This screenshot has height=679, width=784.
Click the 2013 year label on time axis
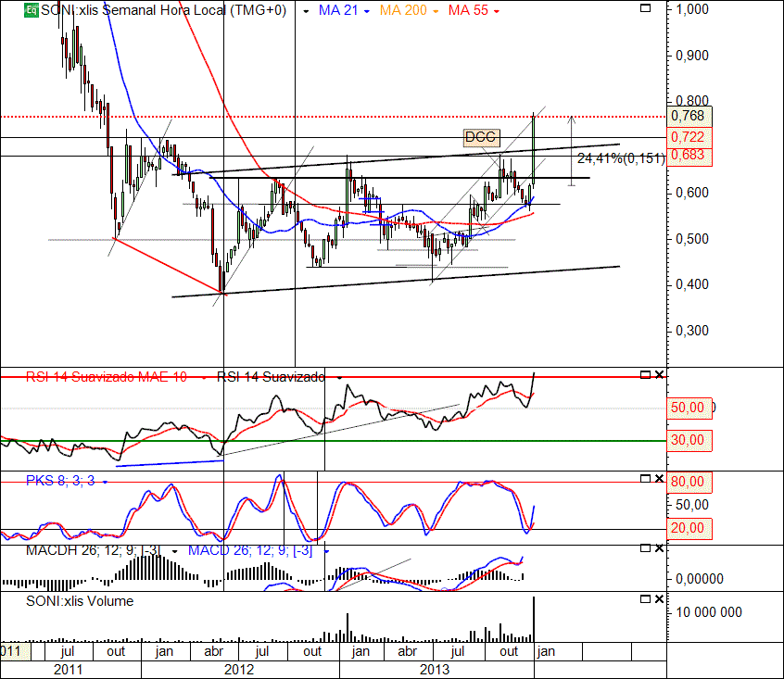click(435, 670)
